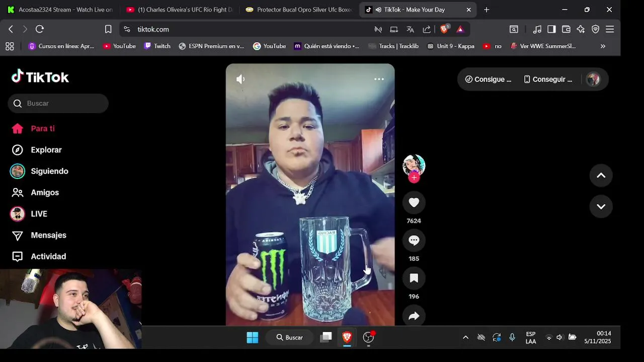Install TikTok as app icon
The width and height of the screenshot is (644, 362).
pos(394,29)
